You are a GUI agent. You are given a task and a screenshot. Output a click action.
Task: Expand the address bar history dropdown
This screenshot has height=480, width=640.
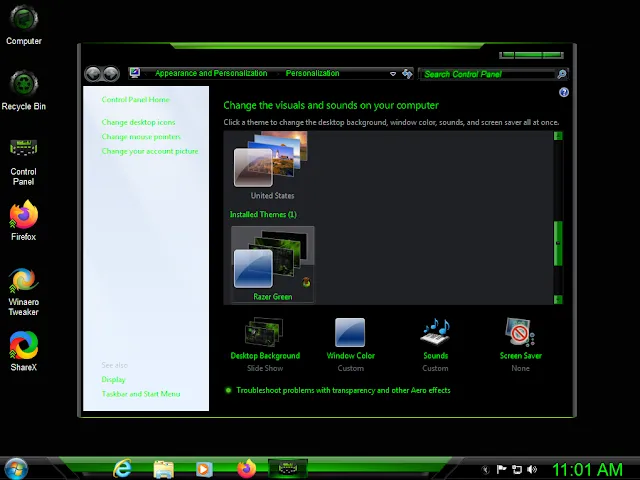click(x=393, y=74)
